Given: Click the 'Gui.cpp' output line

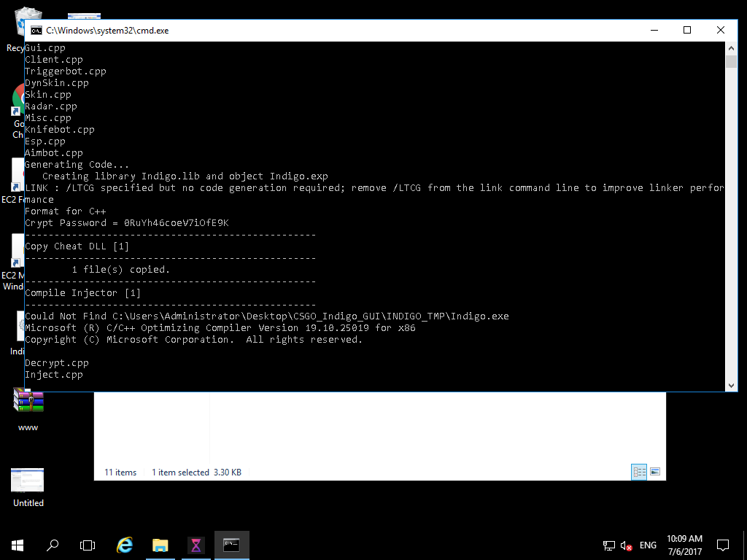Looking at the screenshot, I should [x=44, y=48].
